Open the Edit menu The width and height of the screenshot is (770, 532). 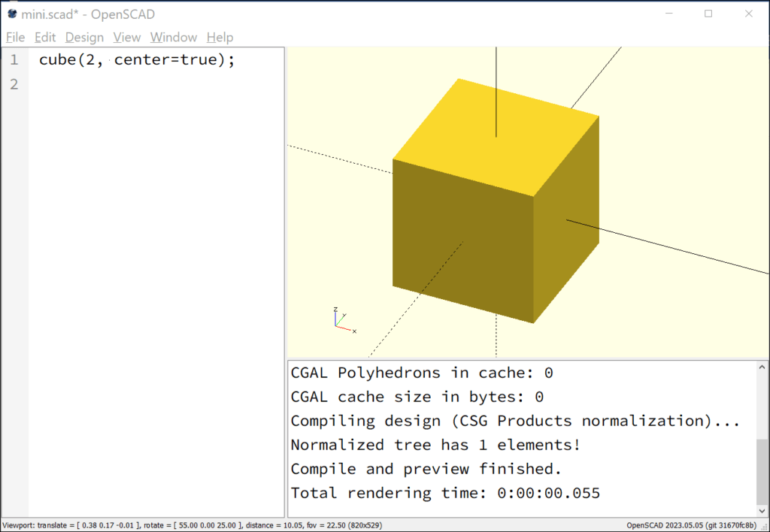click(x=45, y=38)
